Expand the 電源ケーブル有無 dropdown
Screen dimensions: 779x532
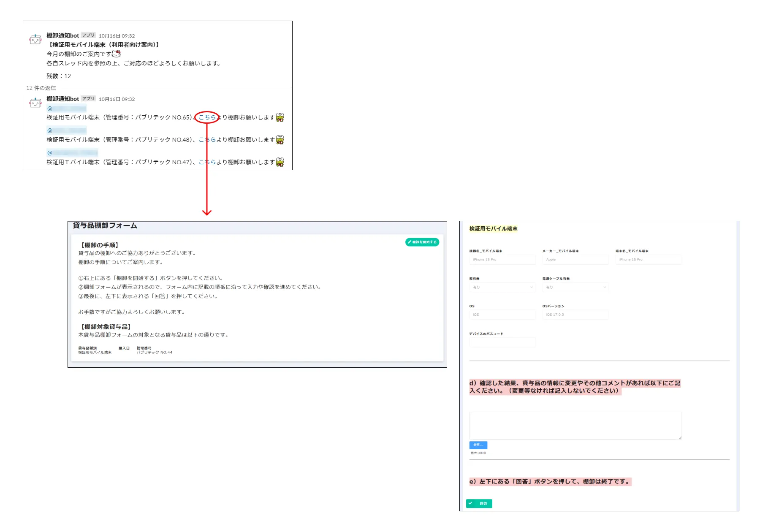point(575,287)
